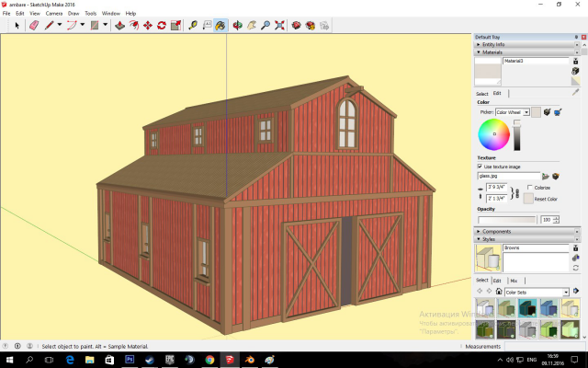Click the Zoom Extents tool
The width and height of the screenshot is (588, 368).
click(279, 26)
